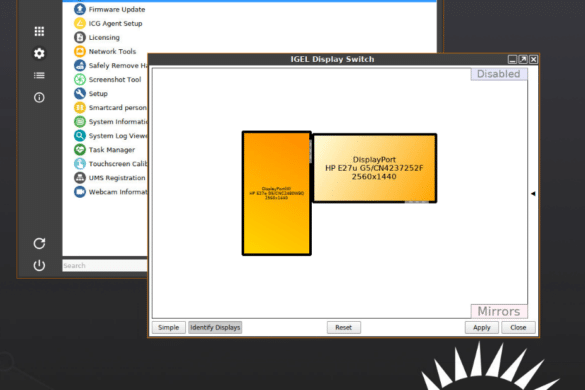This screenshot has width=585, height=390.
Task: Click the Simple button
Action: coord(169,327)
